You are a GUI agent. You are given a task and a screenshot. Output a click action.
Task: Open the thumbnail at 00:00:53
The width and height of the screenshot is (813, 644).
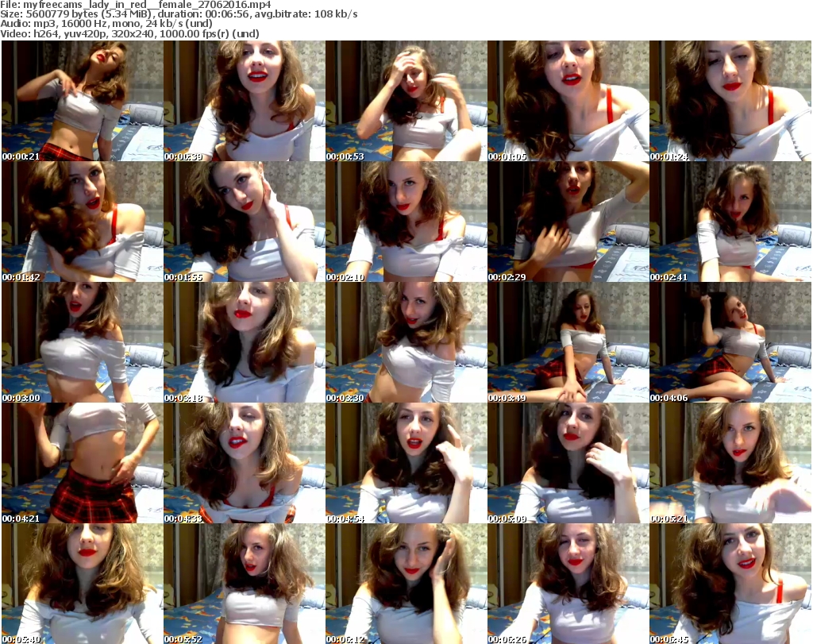tap(406, 101)
